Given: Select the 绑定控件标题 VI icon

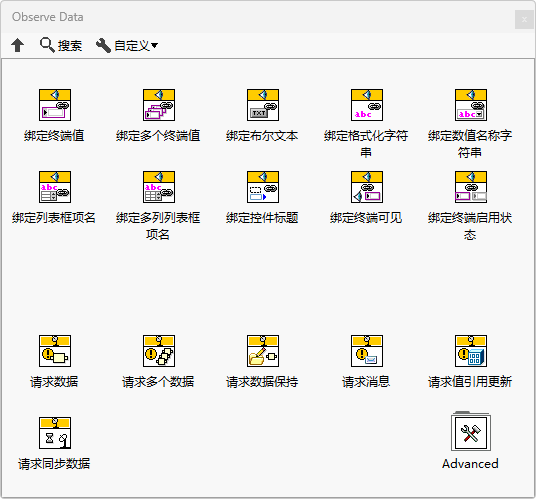Looking at the screenshot, I should click(x=263, y=187).
